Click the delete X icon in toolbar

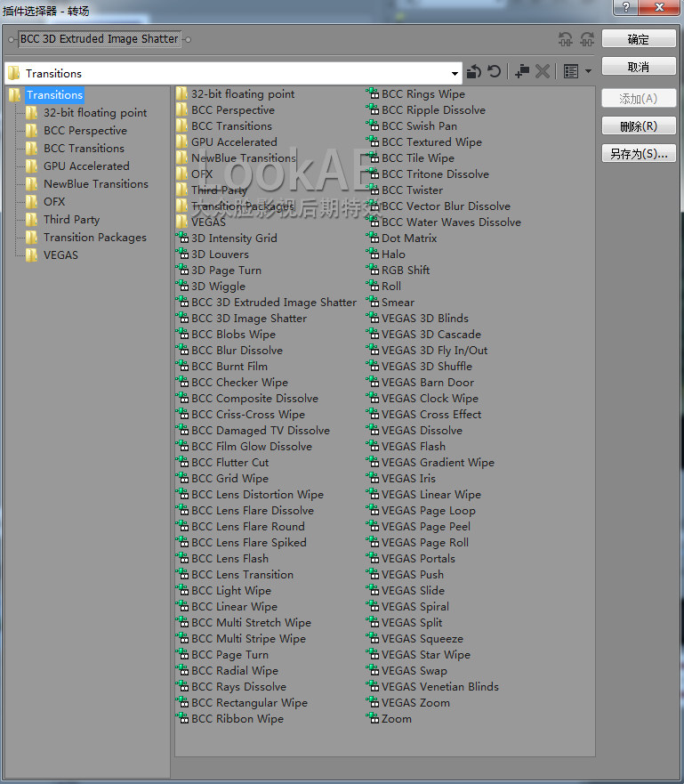point(542,71)
